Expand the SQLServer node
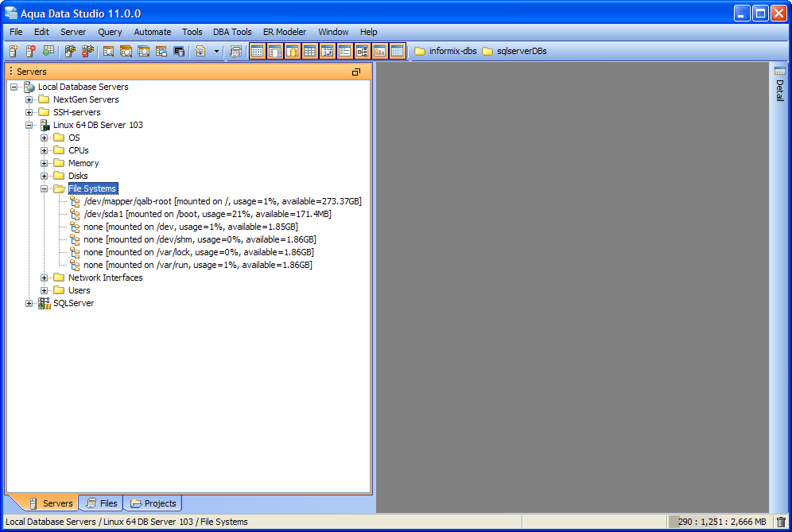 [x=29, y=303]
